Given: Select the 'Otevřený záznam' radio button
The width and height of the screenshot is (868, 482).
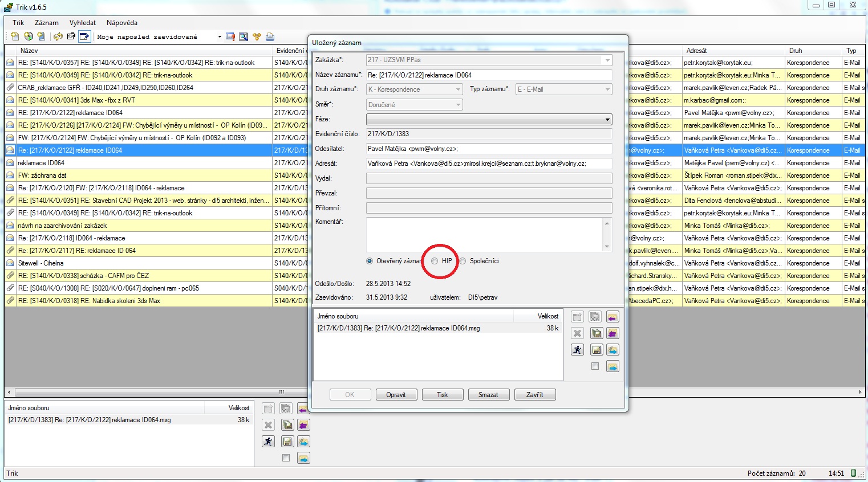Looking at the screenshot, I should 370,261.
